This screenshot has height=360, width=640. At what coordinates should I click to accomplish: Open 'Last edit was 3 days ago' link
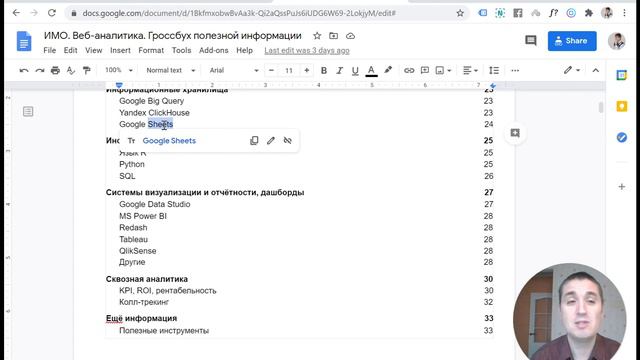tap(307, 51)
